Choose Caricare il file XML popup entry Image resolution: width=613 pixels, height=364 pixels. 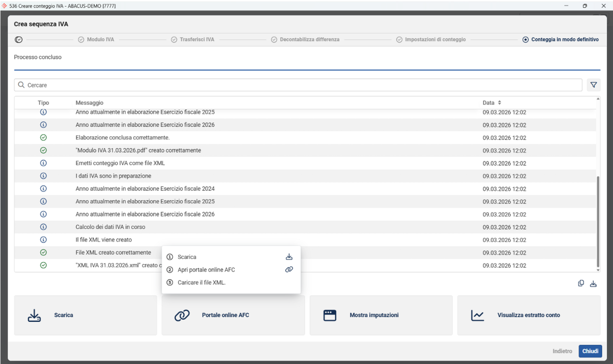[x=201, y=283]
